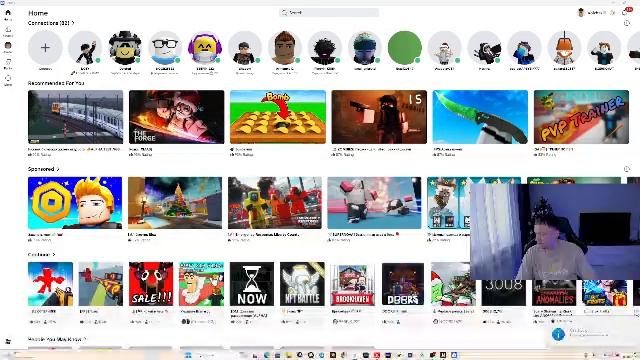This screenshot has height=360, width=640.
Task: Click the plus circle to add connections
Action: click(x=45, y=48)
